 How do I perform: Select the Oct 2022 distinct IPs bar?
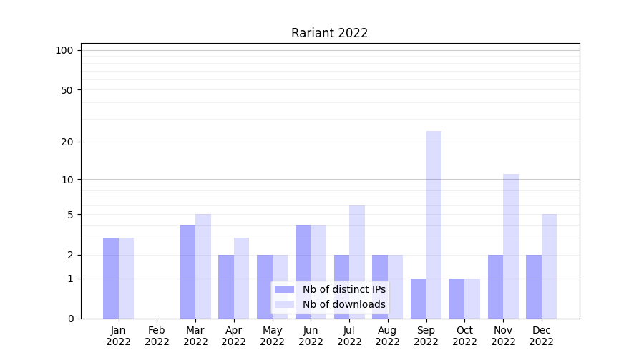(x=457, y=299)
